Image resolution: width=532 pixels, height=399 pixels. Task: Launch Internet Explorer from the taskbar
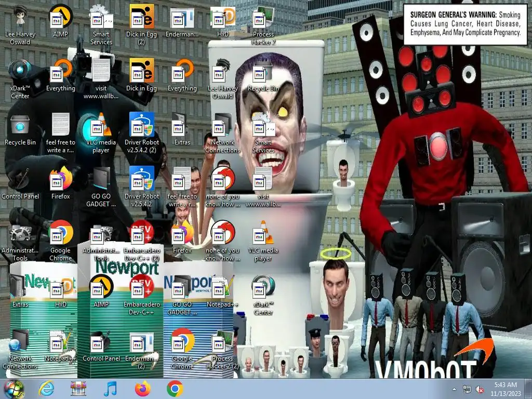46,389
